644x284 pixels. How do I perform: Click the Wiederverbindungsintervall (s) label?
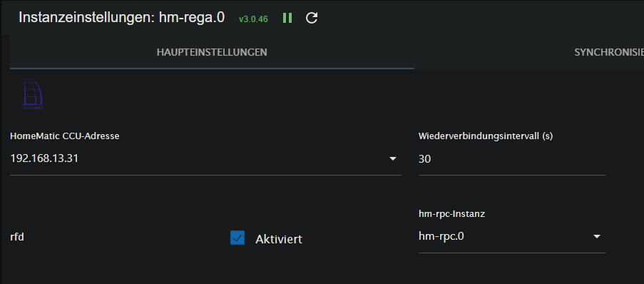[486, 136]
